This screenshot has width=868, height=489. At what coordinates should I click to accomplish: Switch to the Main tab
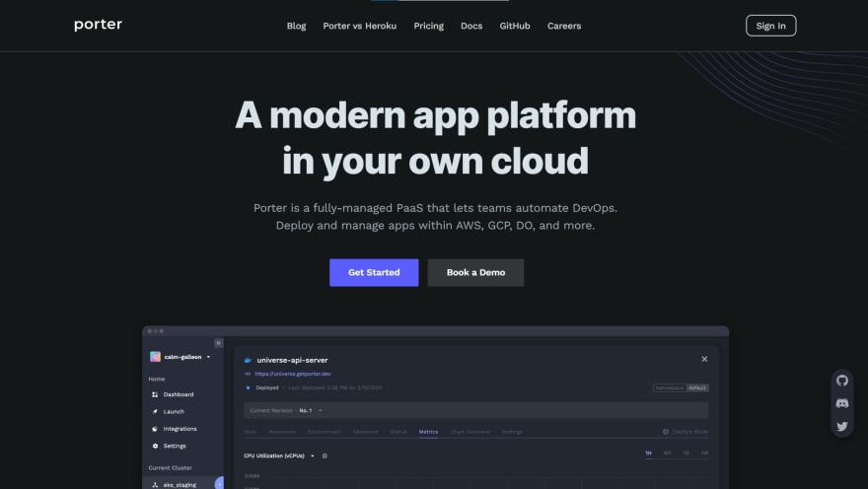[x=251, y=432]
